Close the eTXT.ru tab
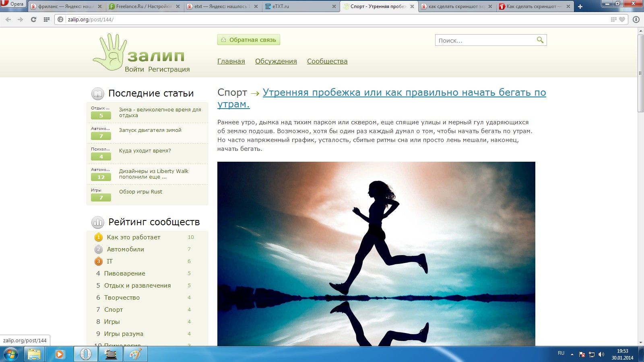The height and width of the screenshot is (362, 644). point(334,6)
